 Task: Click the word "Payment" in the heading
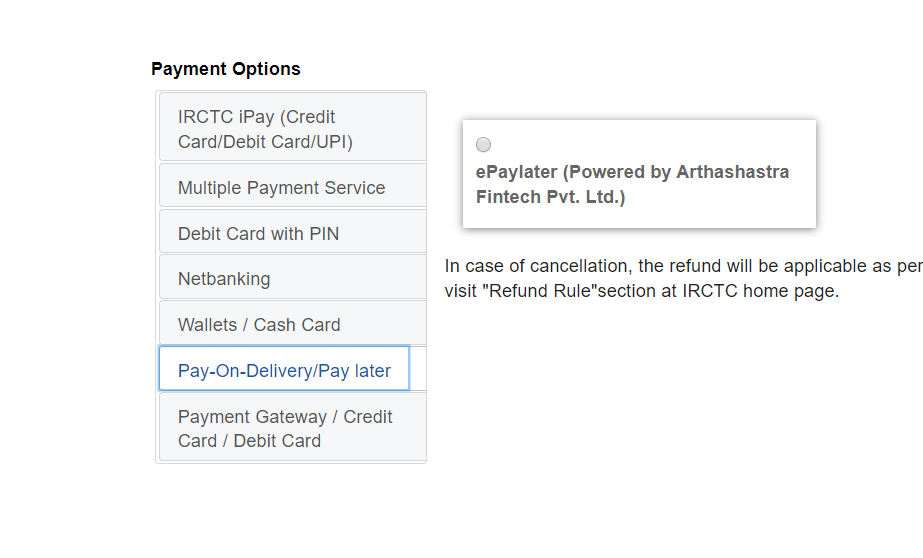click(x=188, y=69)
